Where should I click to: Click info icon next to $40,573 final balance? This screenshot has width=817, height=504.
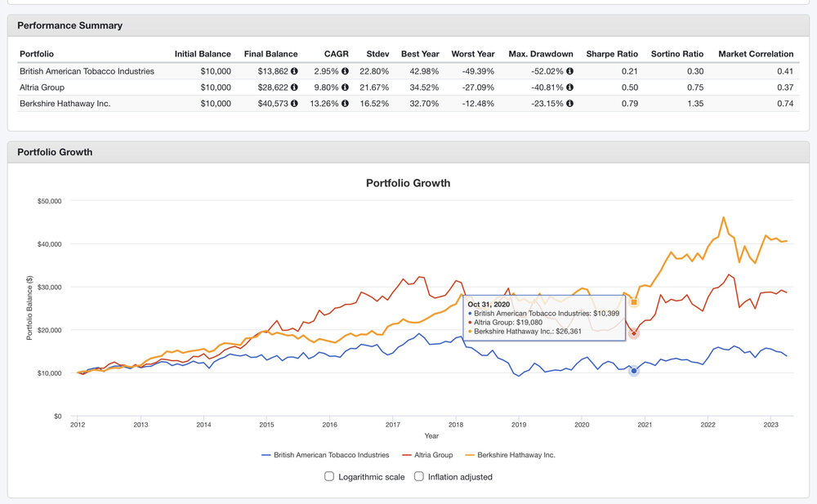click(294, 104)
